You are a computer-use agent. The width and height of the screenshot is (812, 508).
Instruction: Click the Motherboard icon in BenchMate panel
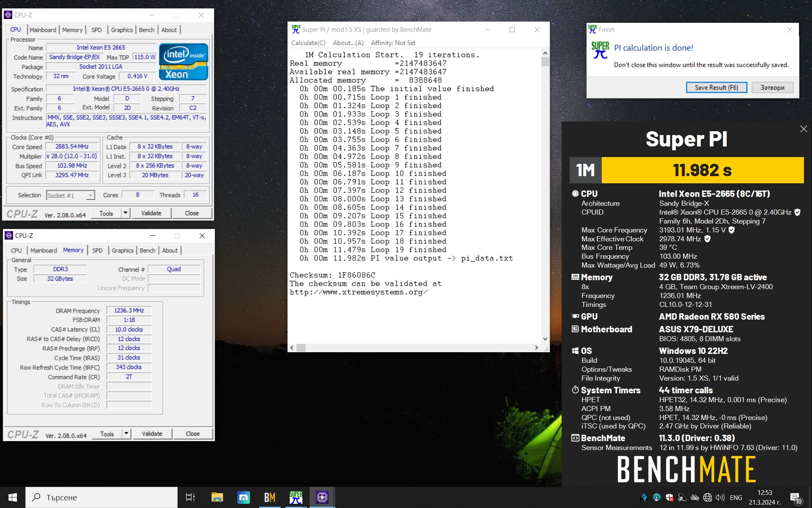tap(575, 329)
